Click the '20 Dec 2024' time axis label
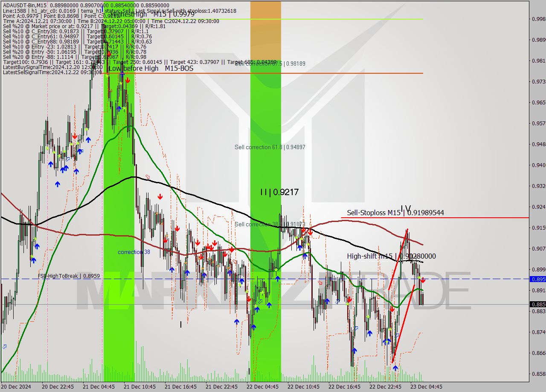Viewport: 546px width, 392px height. pos(16,387)
